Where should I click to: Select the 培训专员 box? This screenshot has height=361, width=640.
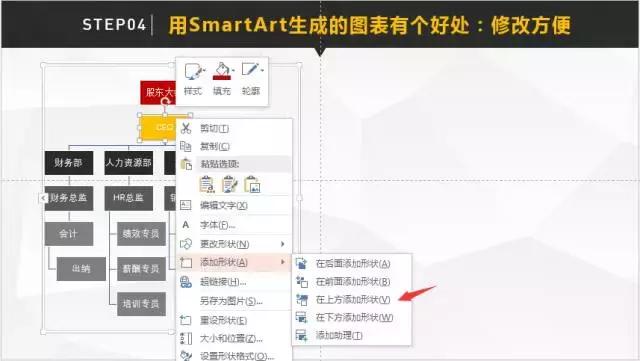[x=141, y=304]
